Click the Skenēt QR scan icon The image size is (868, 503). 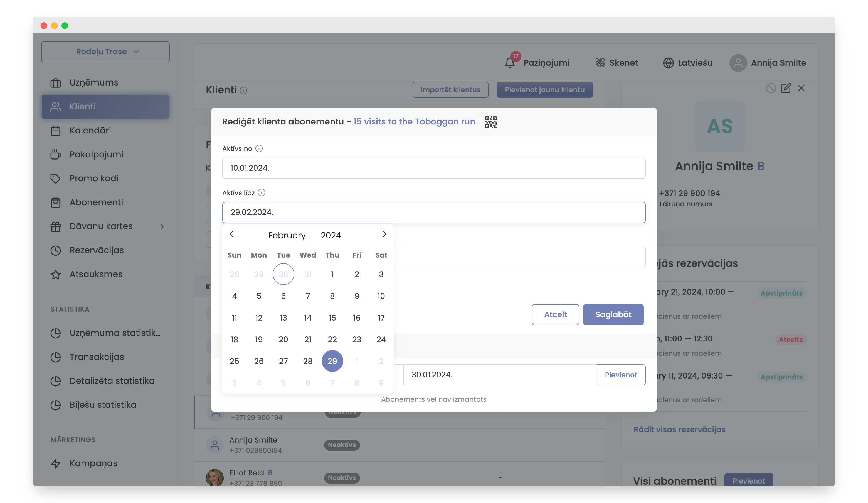[600, 63]
